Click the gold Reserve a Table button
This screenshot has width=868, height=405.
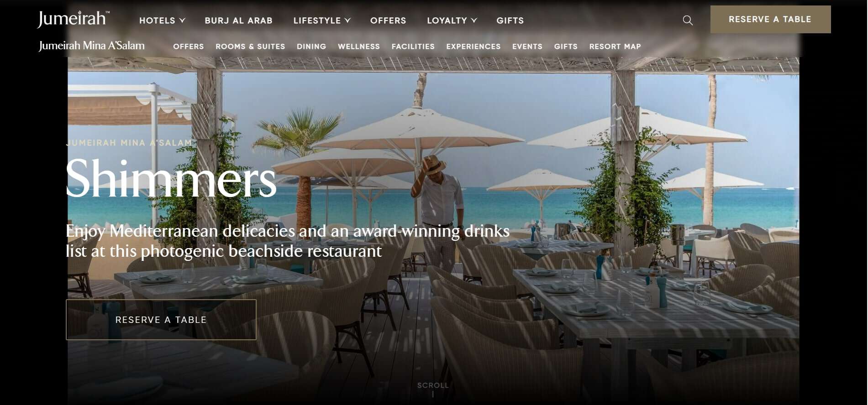coord(770,19)
